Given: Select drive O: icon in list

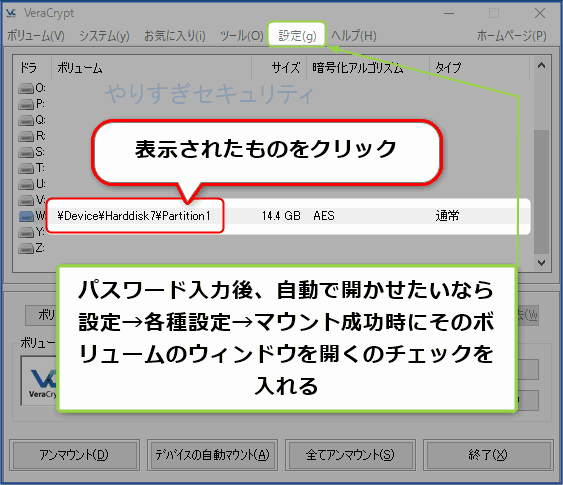Looking at the screenshot, I should pos(26,88).
